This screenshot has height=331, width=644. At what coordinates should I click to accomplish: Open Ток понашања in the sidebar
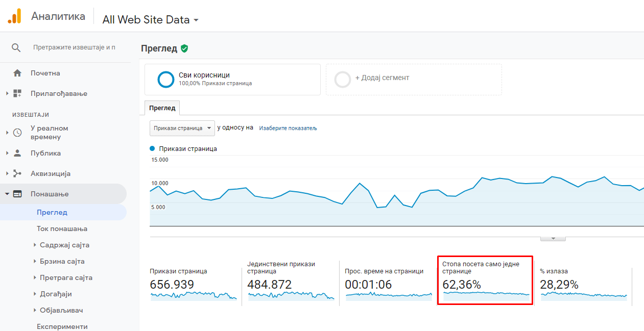point(62,228)
